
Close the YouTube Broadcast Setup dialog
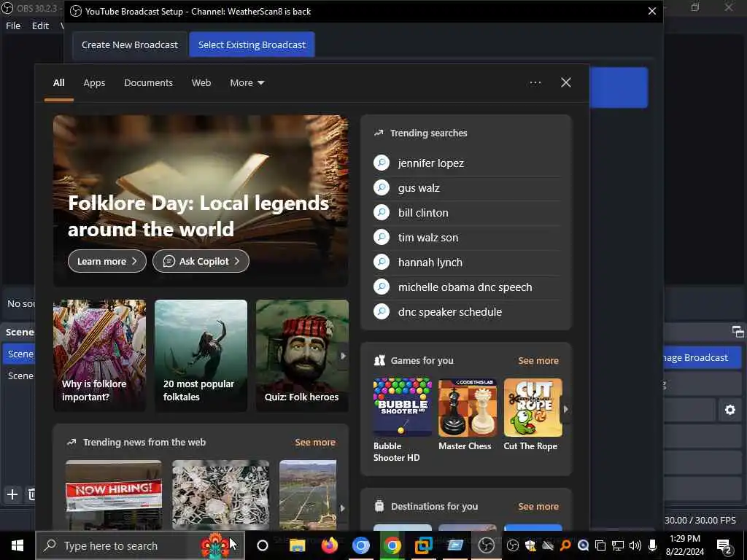point(651,11)
